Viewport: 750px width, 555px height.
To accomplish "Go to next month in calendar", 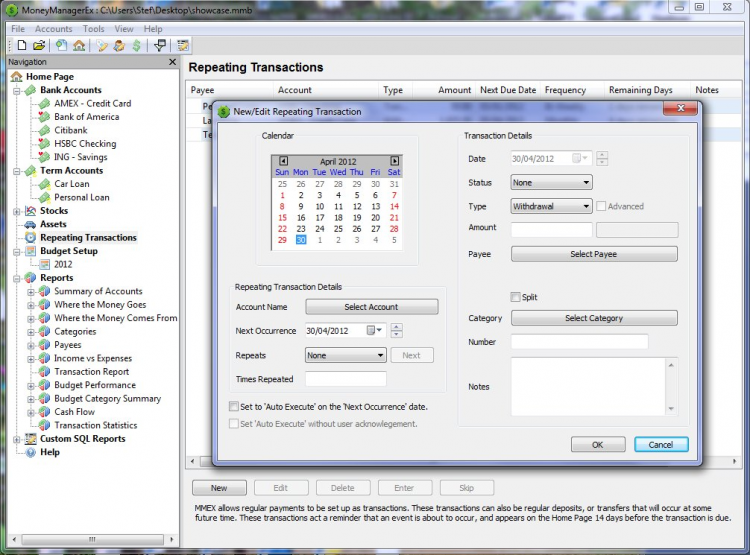I will 395,161.
